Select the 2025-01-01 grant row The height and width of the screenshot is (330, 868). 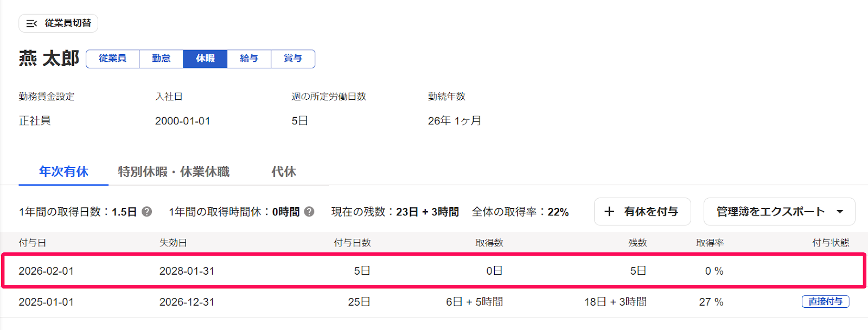434,302
